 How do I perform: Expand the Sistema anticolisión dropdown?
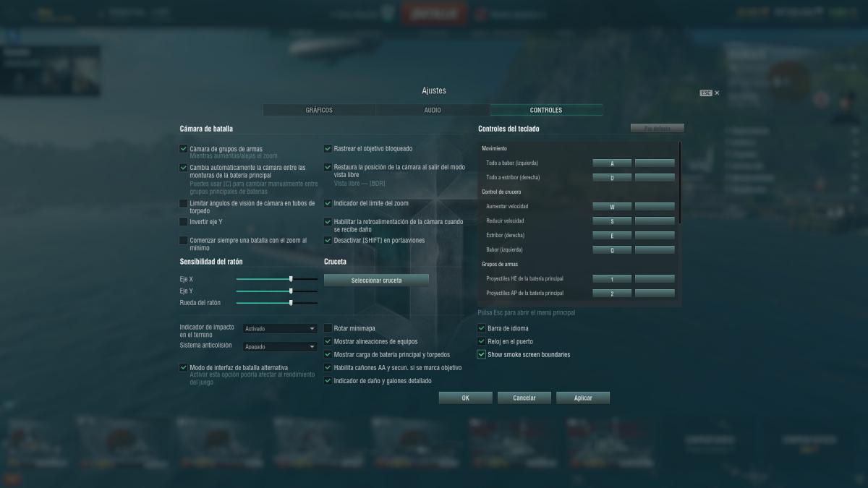coord(281,347)
